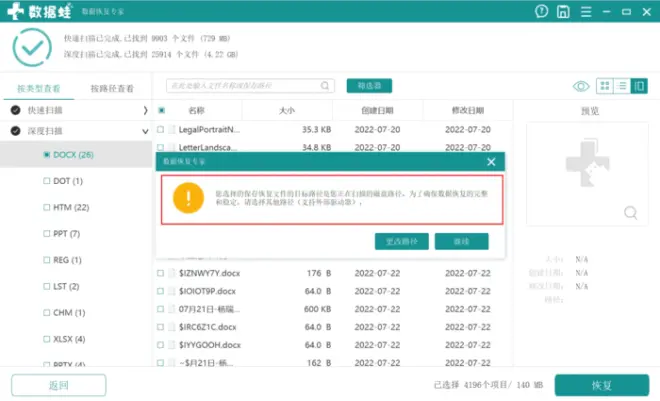Switch to 按路径查看 tab
Viewport: 660px width, 401px height.
click(x=112, y=88)
